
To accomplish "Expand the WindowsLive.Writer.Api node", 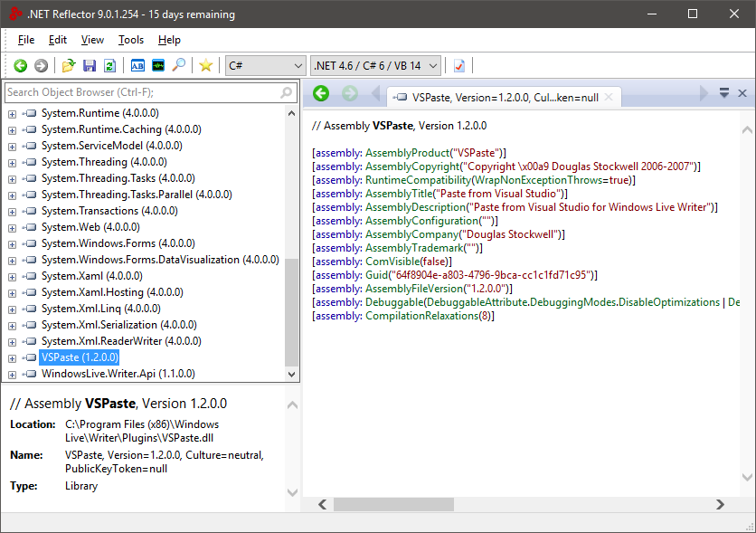I will pyautogui.click(x=12, y=375).
